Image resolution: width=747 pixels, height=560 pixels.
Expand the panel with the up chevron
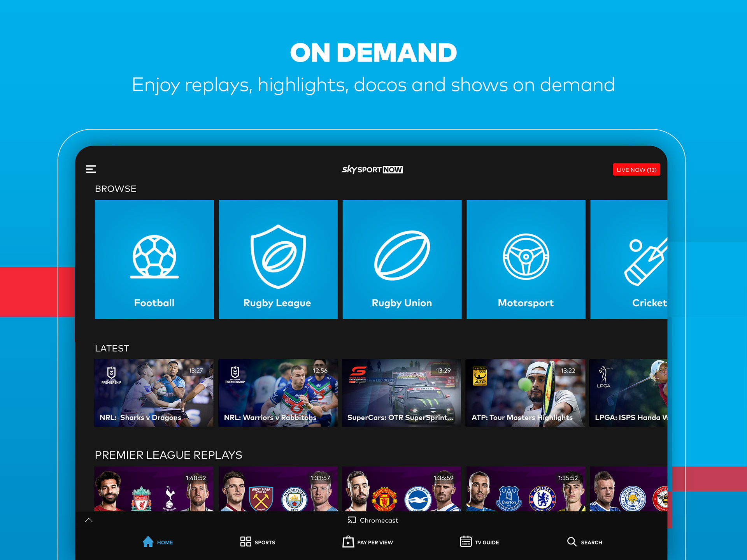click(x=89, y=520)
